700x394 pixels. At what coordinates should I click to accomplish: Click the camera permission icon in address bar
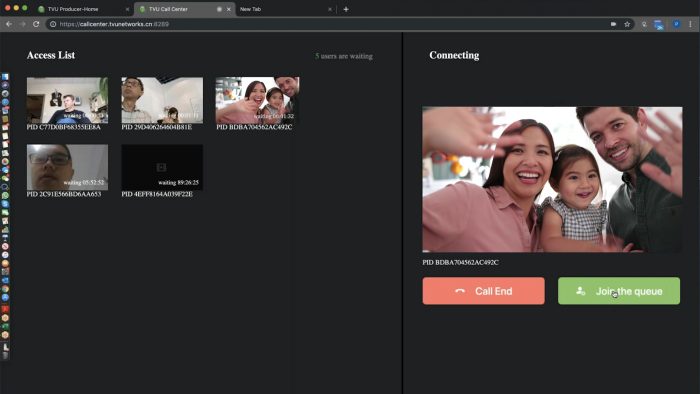613,24
